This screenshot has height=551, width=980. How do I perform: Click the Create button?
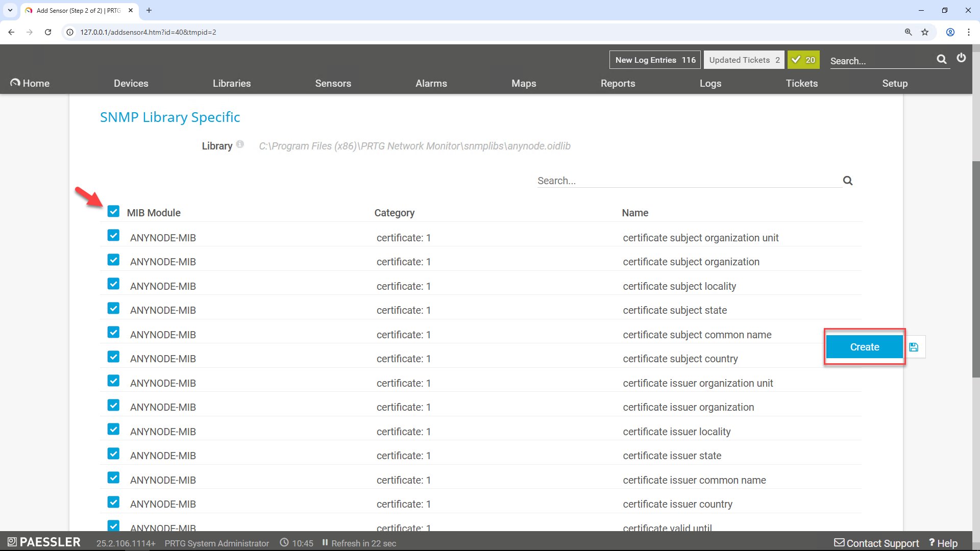(864, 347)
